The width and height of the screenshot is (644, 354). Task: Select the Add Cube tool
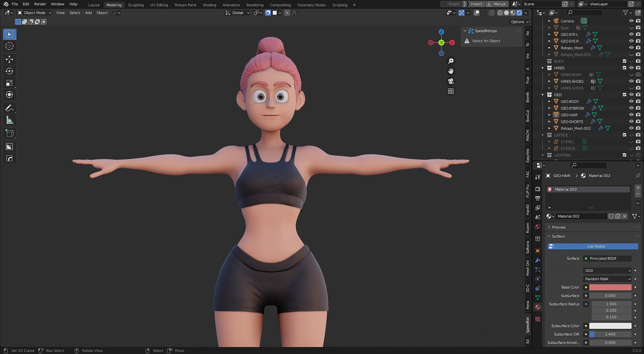[x=10, y=133]
